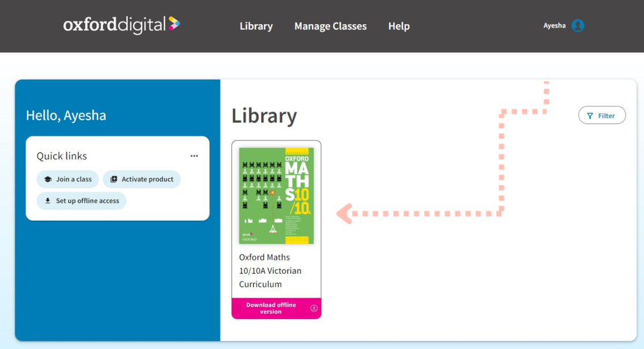The width and height of the screenshot is (644, 349).
Task: Click the Quick links heading
Action: [62, 156]
